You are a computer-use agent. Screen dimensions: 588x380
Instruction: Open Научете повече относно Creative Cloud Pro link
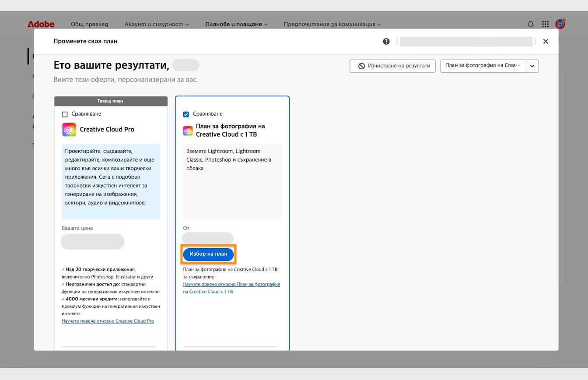108,321
